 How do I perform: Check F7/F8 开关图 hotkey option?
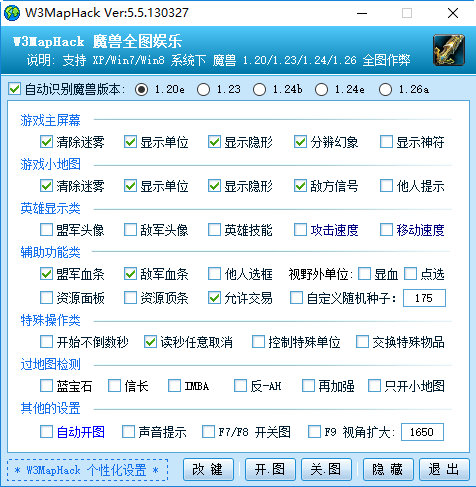(208, 432)
